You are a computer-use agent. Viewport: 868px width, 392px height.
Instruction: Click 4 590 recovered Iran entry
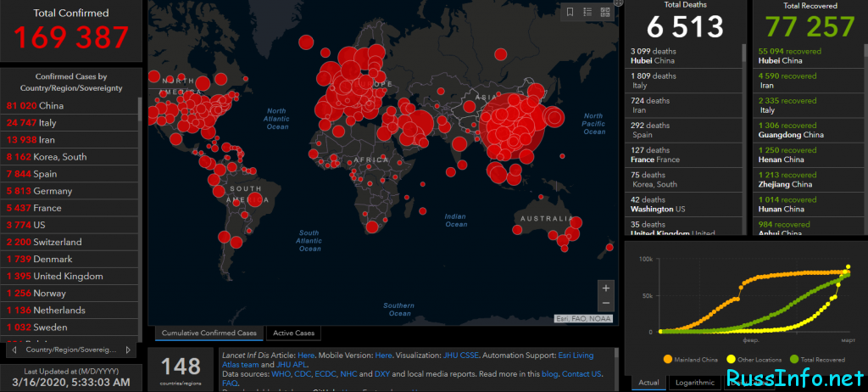(x=808, y=81)
